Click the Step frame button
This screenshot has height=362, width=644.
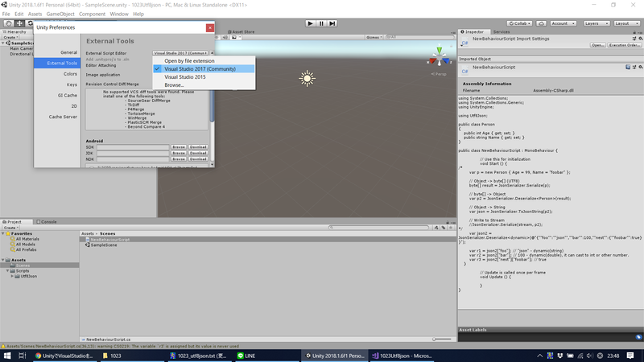click(x=332, y=23)
